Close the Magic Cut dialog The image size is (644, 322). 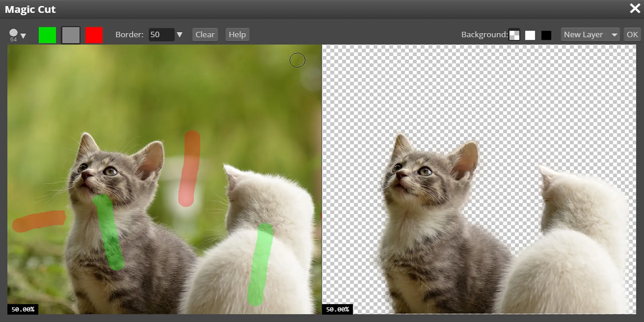click(635, 8)
